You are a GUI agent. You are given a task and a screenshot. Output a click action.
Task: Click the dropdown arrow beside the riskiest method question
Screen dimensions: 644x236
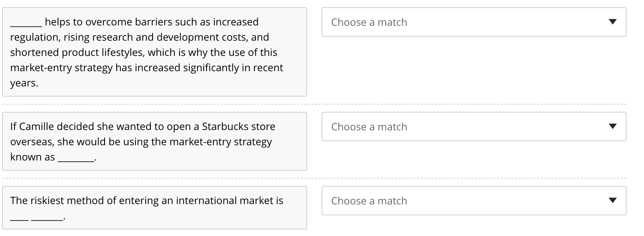(613, 200)
